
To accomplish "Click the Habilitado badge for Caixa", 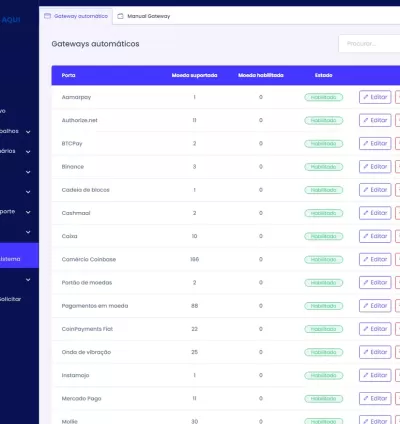I will pyautogui.click(x=323, y=236).
